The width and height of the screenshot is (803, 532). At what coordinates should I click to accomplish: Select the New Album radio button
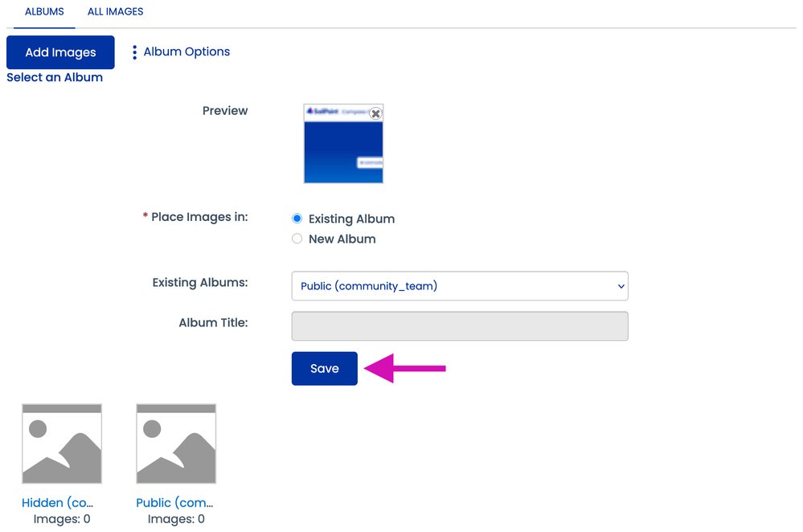pyautogui.click(x=297, y=238)
